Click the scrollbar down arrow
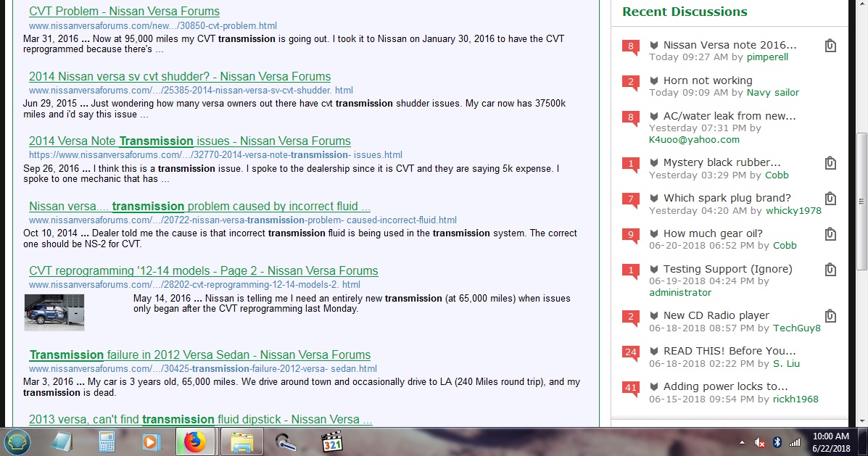Screen dimensions: 868x456 point(861,420)
